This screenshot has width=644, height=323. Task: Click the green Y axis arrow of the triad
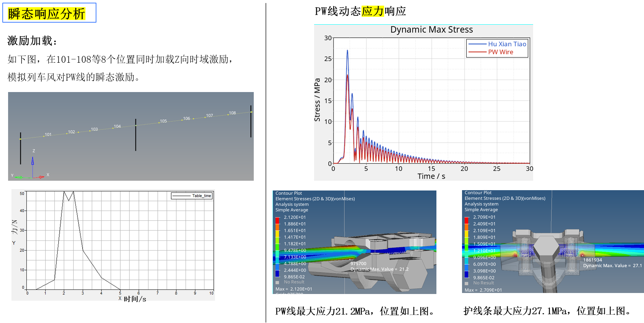[x=19, y=177]
